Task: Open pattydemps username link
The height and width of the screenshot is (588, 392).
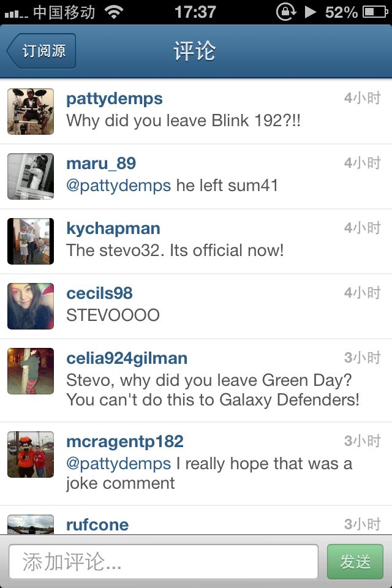Action: tap(115, 99)
